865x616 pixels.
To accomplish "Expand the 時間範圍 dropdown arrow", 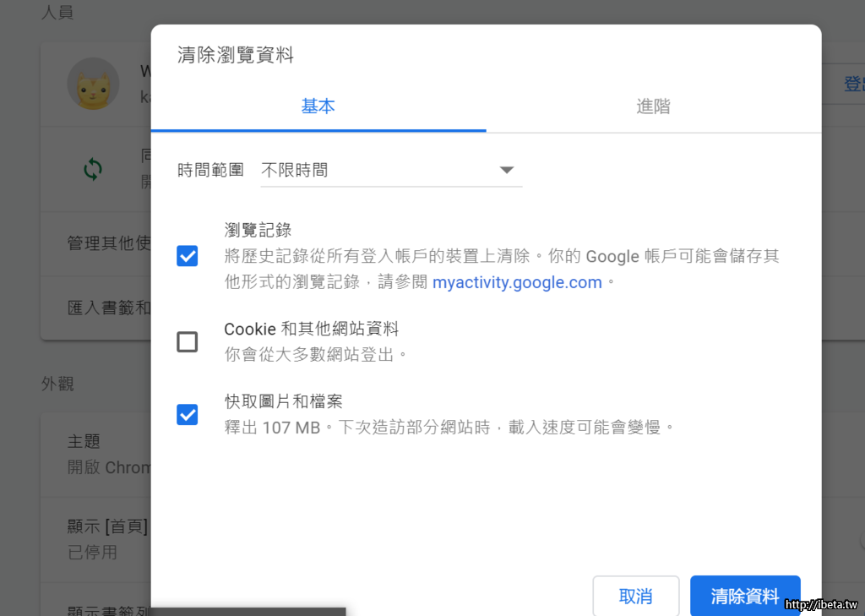I will point(506,170).
